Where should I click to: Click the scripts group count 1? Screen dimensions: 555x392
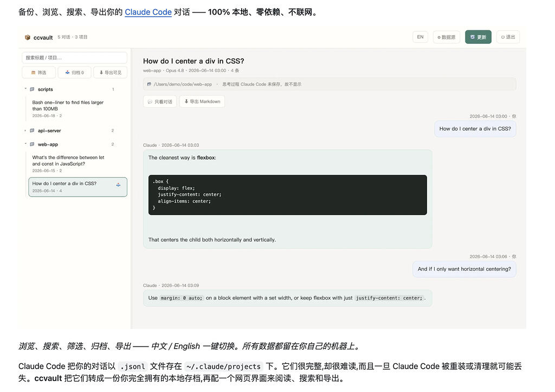[x=113, y=89]
